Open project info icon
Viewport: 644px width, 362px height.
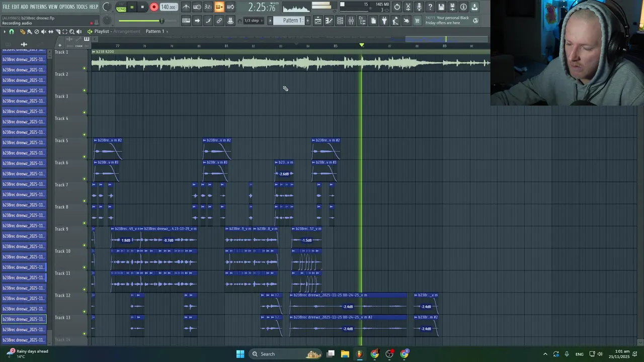(463, 7)
